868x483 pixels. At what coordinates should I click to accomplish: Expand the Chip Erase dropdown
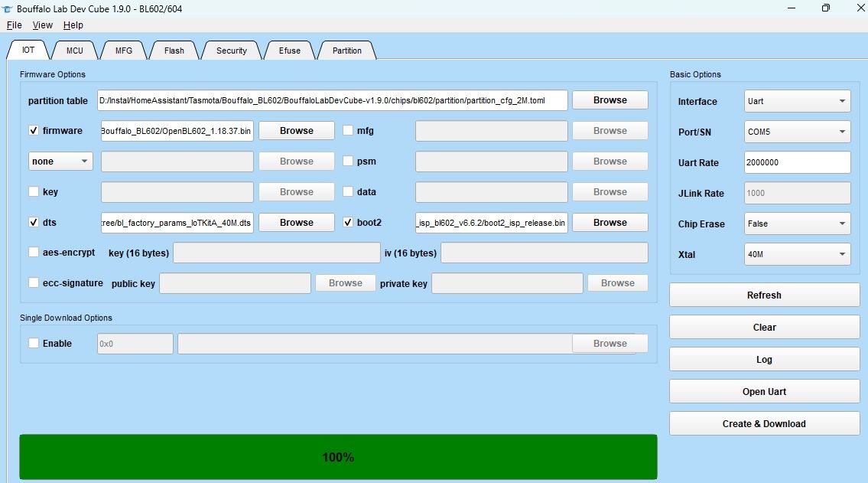[x=797, y=224]
